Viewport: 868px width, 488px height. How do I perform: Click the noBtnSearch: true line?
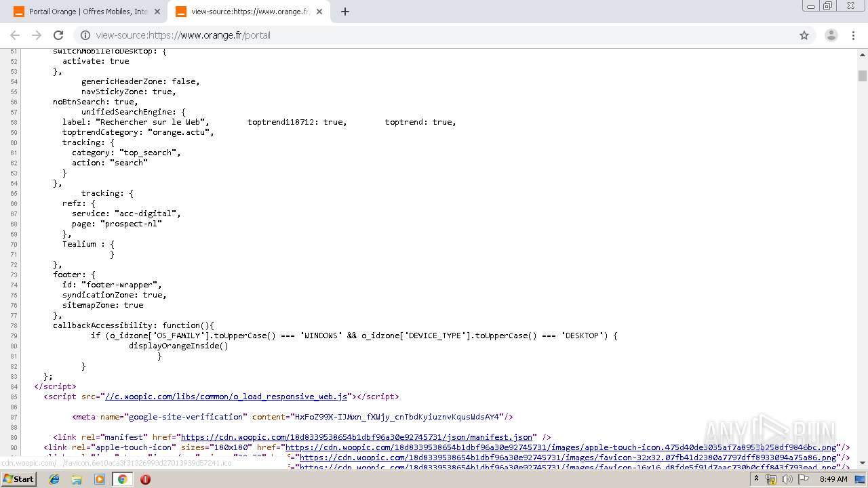(96, 102)
